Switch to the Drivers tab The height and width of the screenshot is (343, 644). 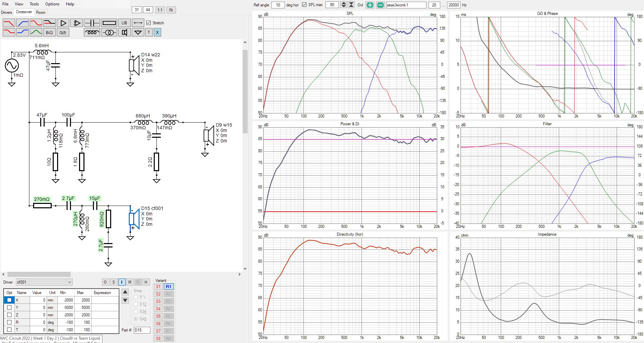point(6,12)
